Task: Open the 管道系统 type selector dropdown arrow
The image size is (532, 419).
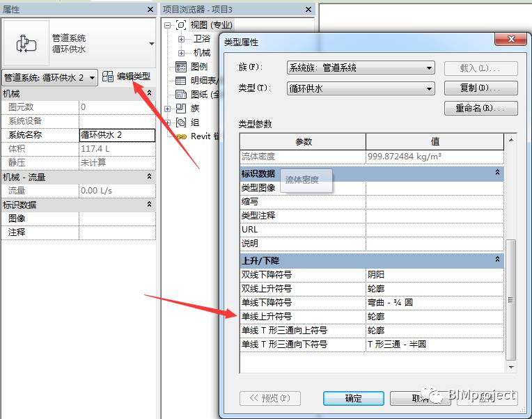Action: click(152, 44)
